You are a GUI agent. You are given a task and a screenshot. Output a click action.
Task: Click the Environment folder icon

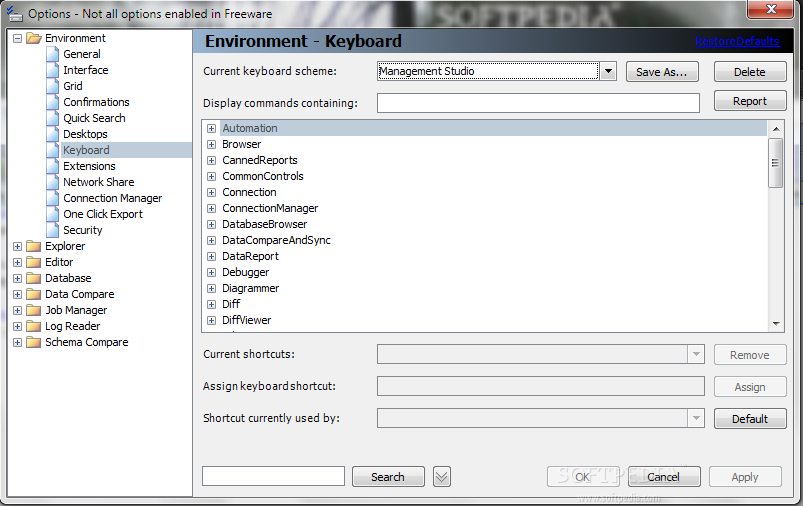coord(34,38)
